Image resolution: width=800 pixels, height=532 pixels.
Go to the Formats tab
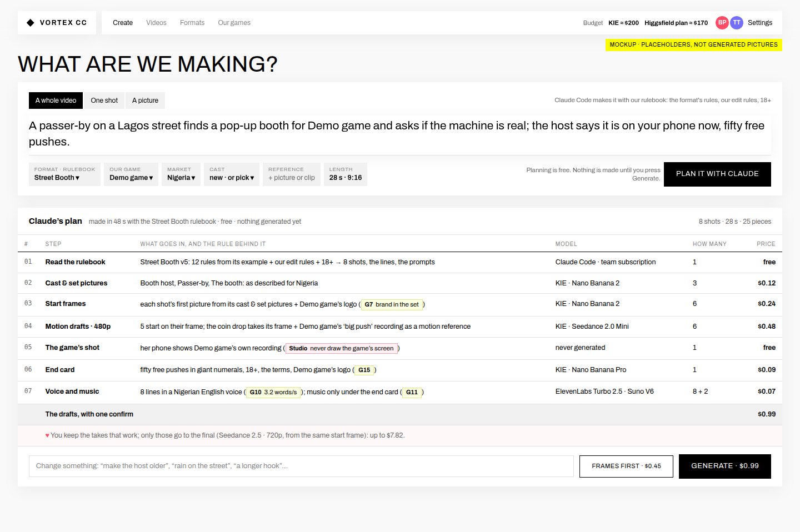(192, 23)
